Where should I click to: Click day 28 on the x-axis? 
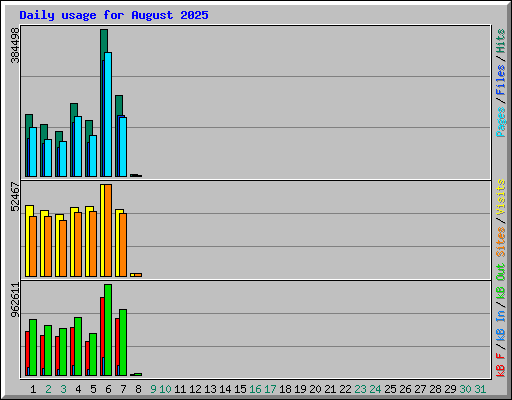[x=435, y=389]
